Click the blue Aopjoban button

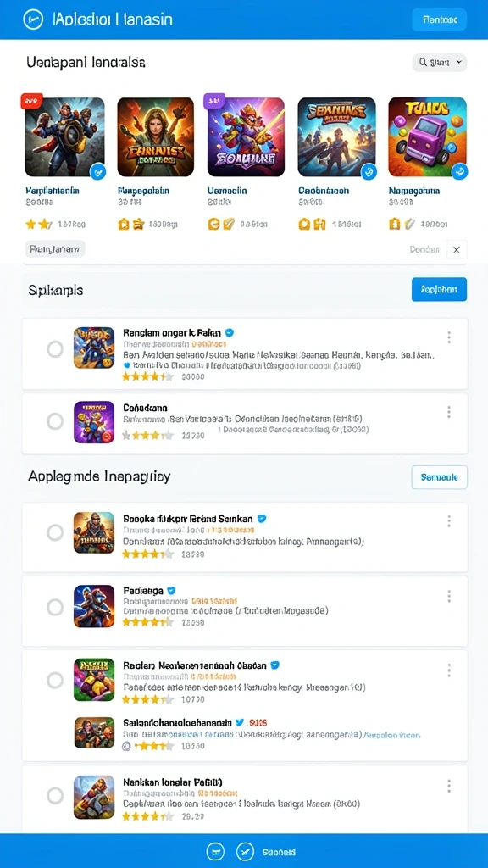[x=440, y=290]
